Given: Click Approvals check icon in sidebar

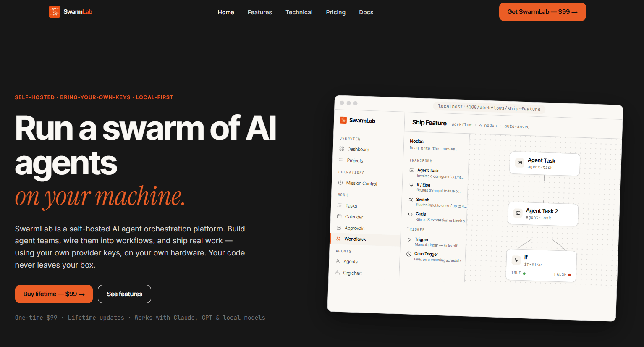Looking at the screenshot, I should tap(339, 228).
